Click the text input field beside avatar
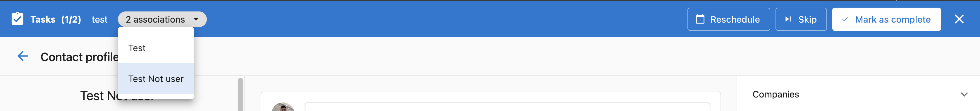Screen dimensions: 980x111 coord(507,107)
